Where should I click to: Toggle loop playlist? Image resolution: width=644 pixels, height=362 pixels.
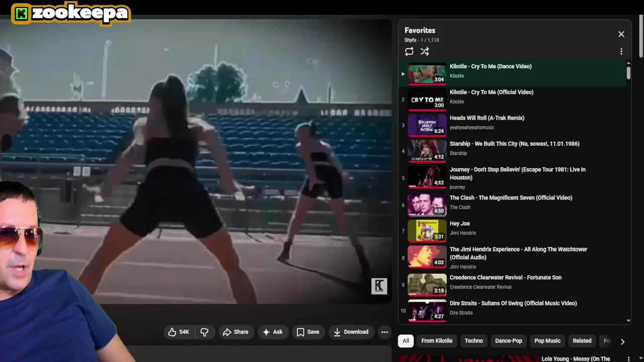click(409, 51)
